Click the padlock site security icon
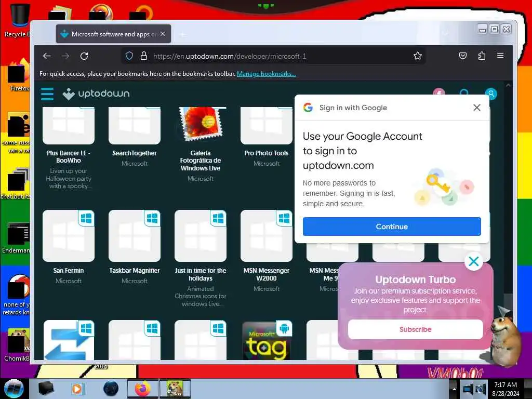Image resolution: width=532 pixels, height=399 pixels. [144, 56]
